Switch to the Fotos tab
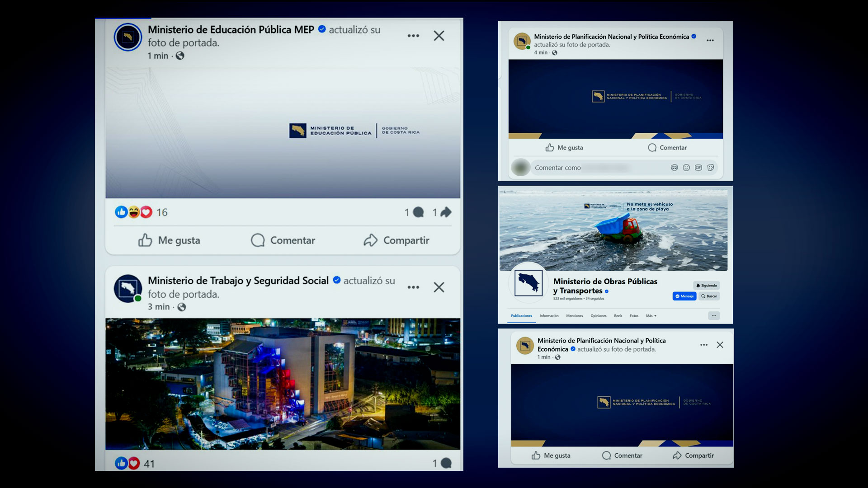868x488 pixels. point(634,316)
